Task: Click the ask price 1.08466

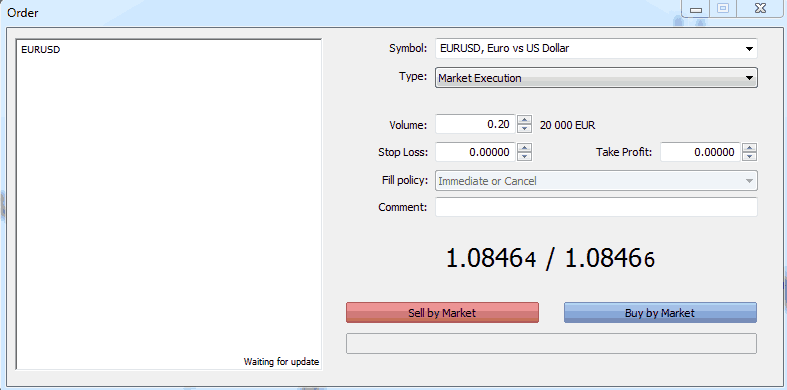Action: click(610, 258)
